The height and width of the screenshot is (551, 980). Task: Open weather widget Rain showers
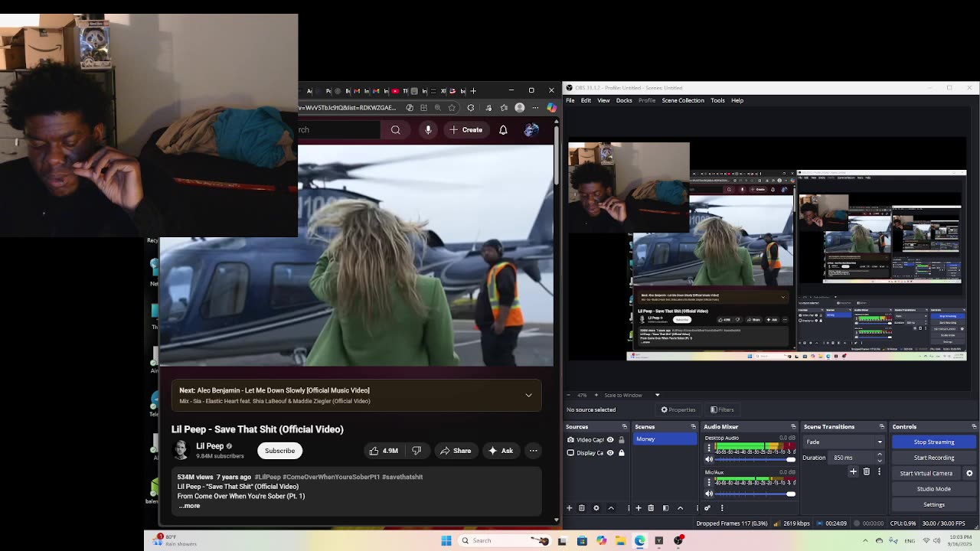(176, 540)
